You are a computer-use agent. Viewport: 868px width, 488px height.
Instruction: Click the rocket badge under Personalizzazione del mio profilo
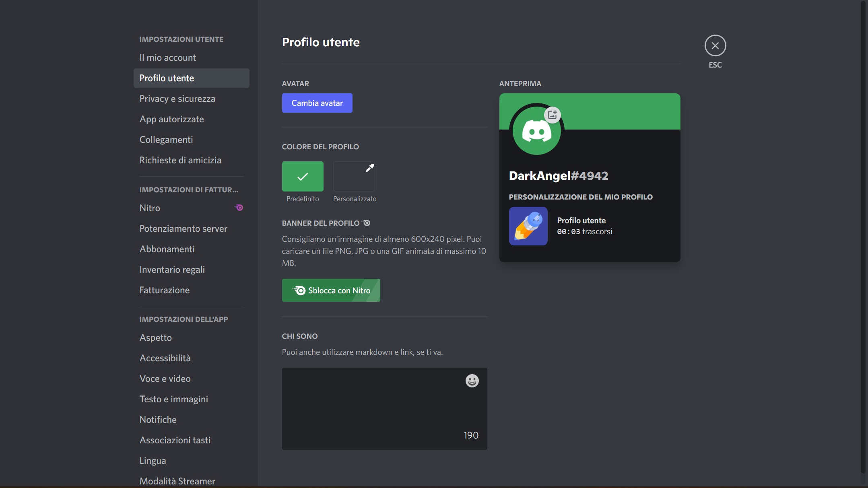(528, 226)
